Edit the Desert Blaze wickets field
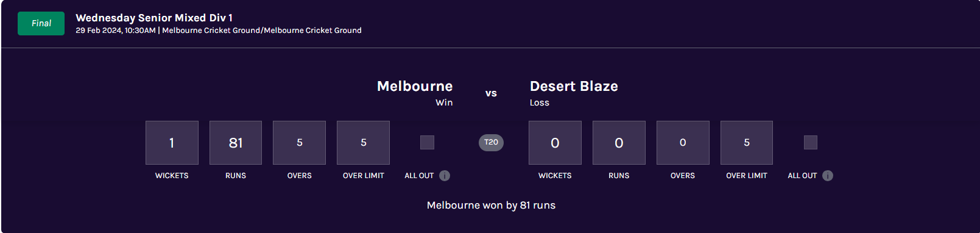The image size is (980, 233). pyautogui.click(x=555, y=143)
